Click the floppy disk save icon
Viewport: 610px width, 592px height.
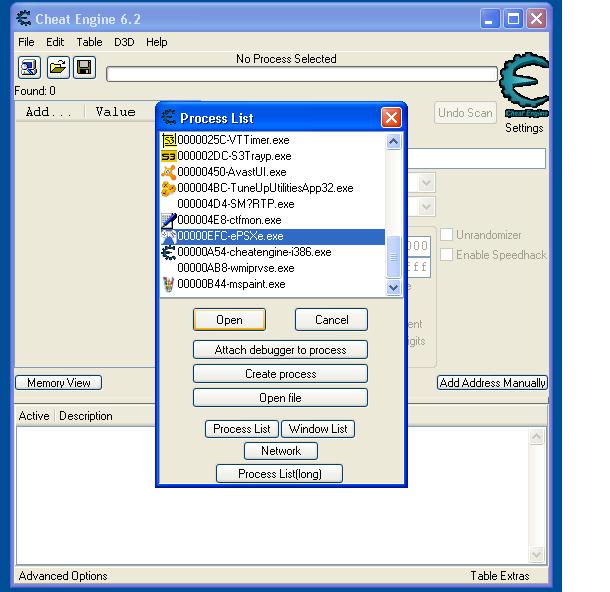84,68
